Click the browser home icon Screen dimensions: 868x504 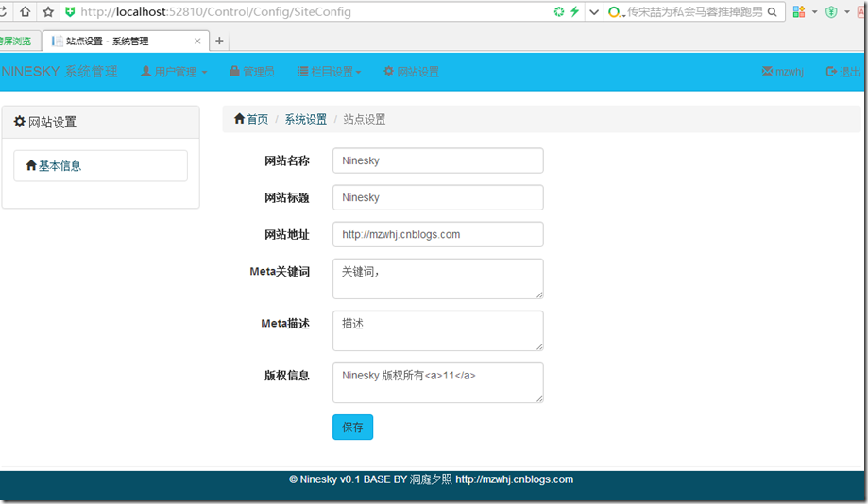click(25, 12)
